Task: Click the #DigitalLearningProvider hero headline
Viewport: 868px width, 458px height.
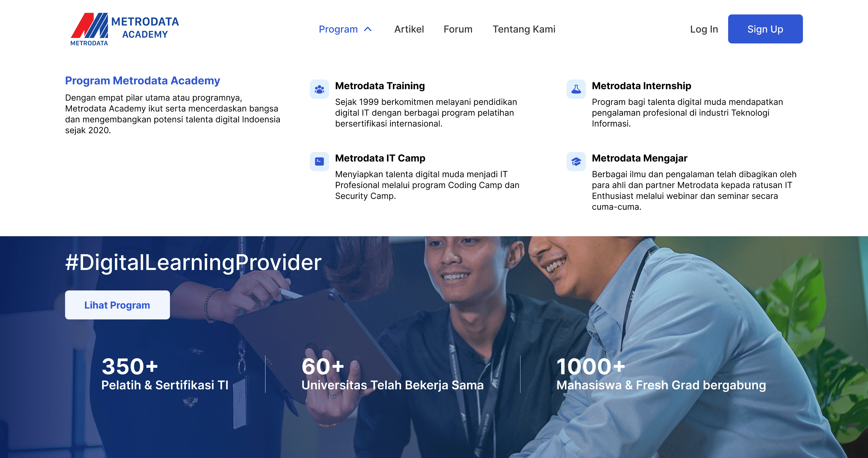Action: [193, 262]
